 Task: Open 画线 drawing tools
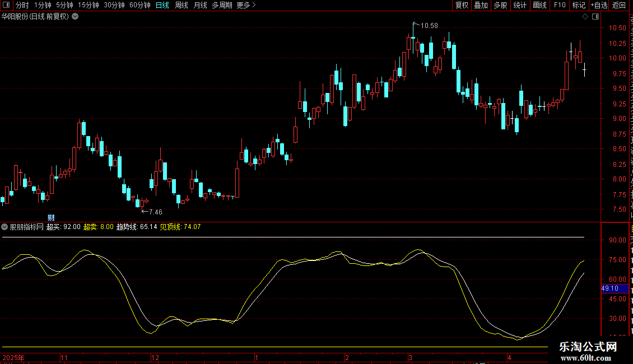(539, 5)
